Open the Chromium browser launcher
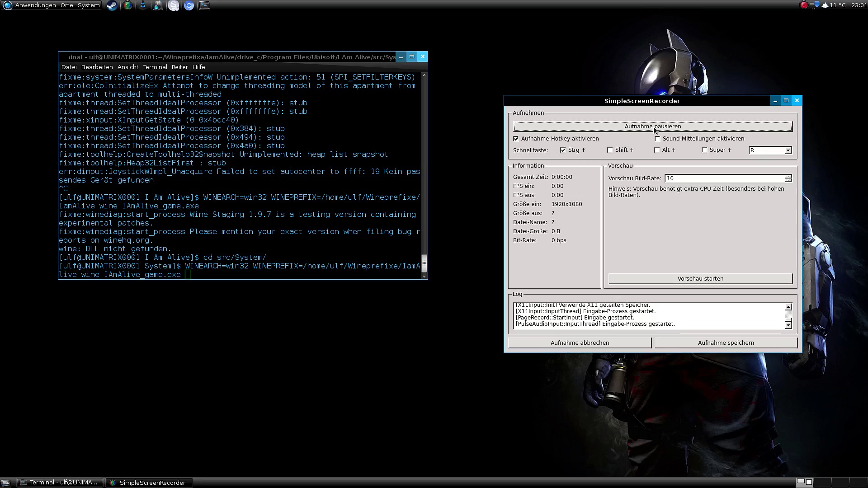The width and height of the screenshot is (868, 488). (x=189, y=5)
